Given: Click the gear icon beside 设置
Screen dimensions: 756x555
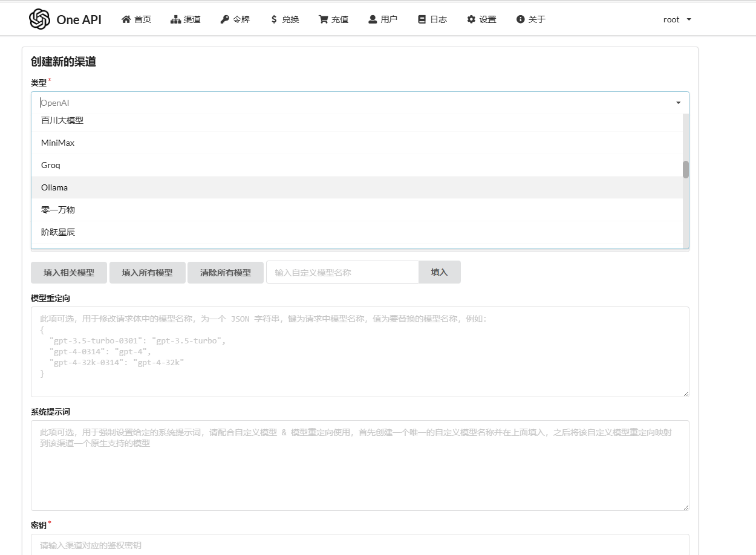Looking at the screenshot, I should 471,19.
